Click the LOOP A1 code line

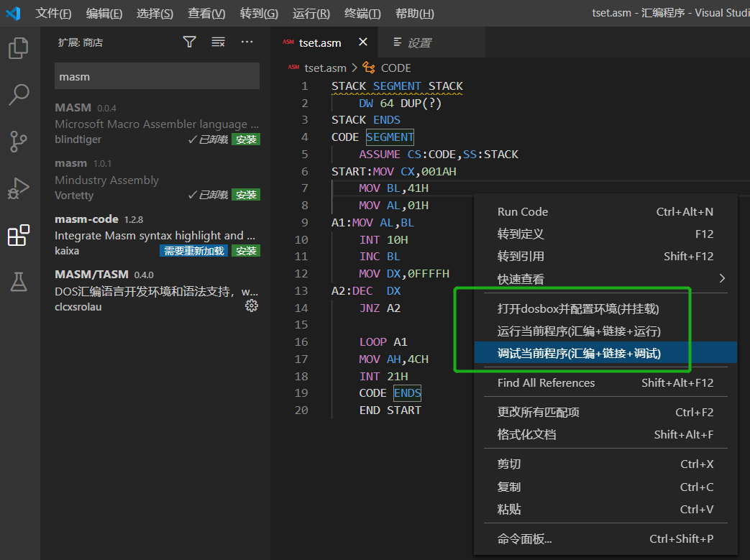[383, 341]
